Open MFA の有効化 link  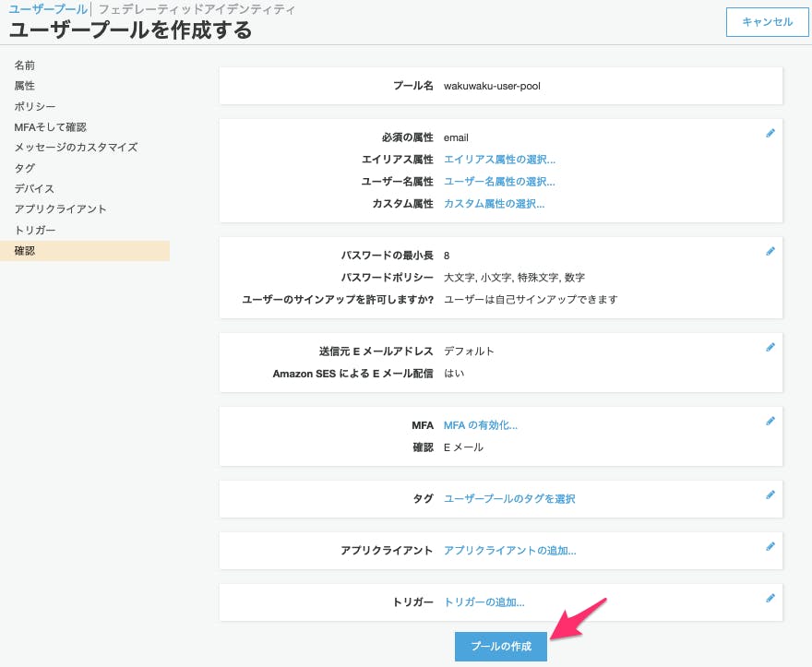480,425
